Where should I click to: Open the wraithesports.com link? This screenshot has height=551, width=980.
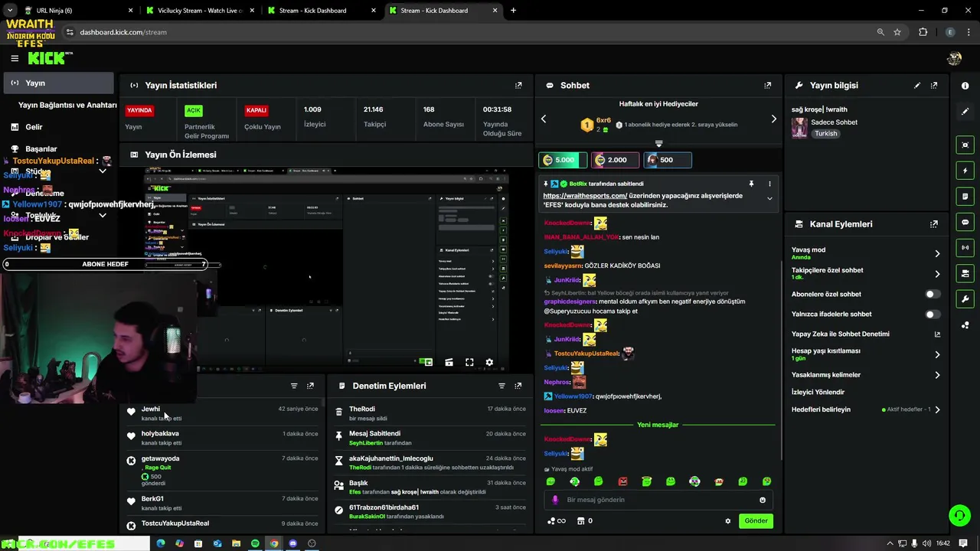click(x=585, y=196)
